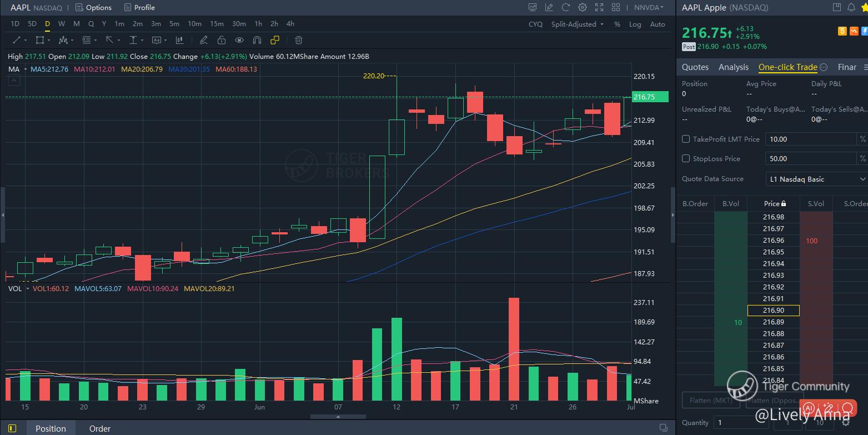Select the wave pattern drawing tool
This screenshot has width=868, height=435.
tap(63, 40)
